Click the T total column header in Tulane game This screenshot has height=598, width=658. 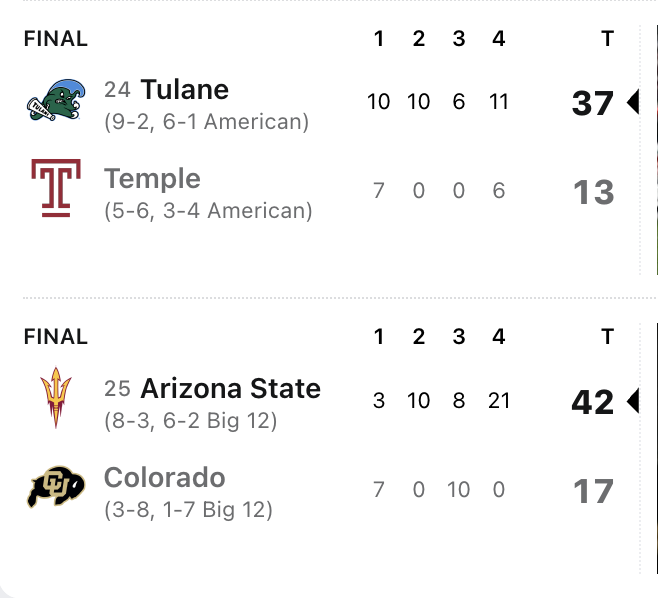606,39
